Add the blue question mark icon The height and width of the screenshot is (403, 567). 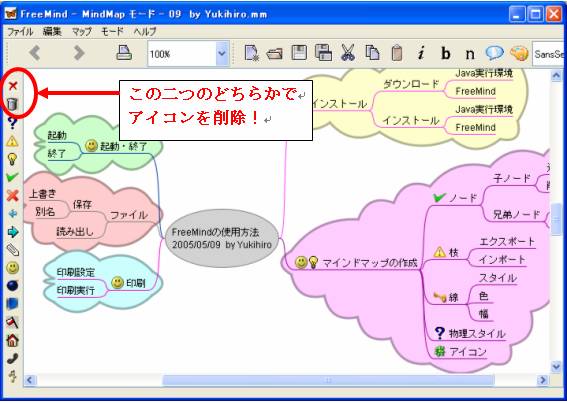point(12,123)
